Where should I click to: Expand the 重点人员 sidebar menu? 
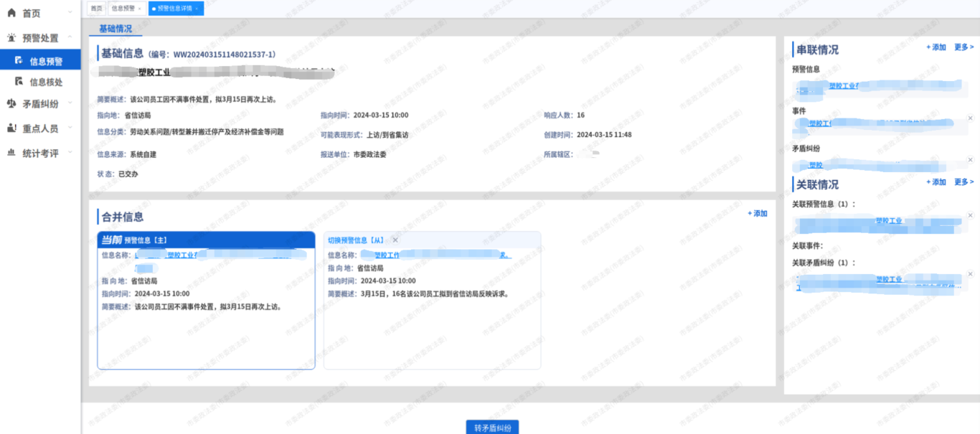[x=70, y=128]
